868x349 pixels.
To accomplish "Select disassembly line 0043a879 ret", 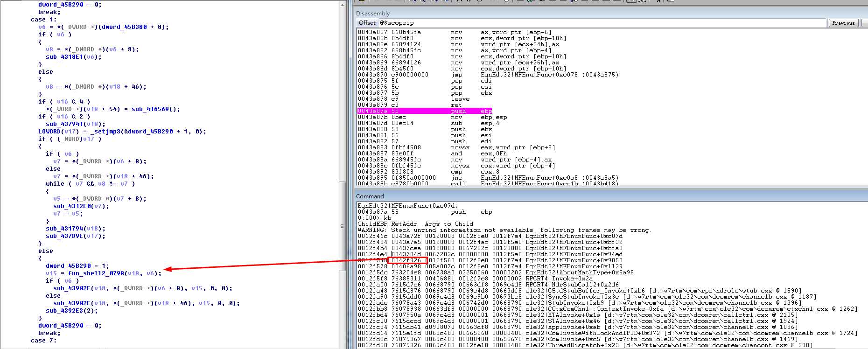I will tap(410, 105).
